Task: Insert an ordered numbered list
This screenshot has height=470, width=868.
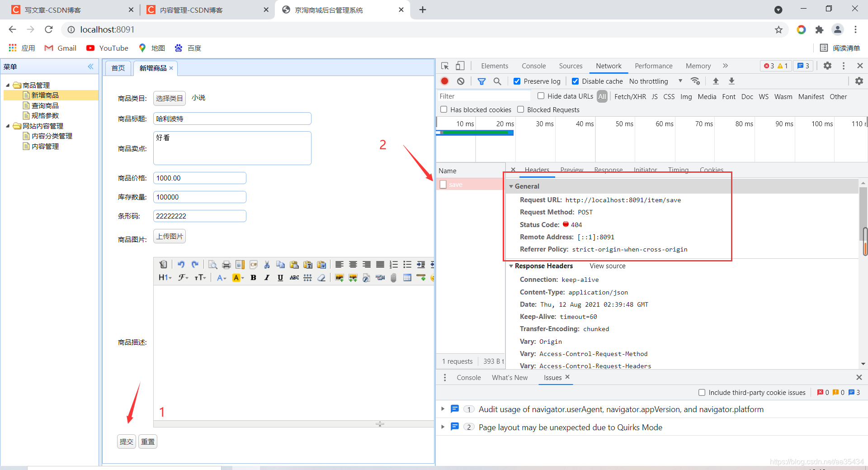Action: click(x=394, y=265)
